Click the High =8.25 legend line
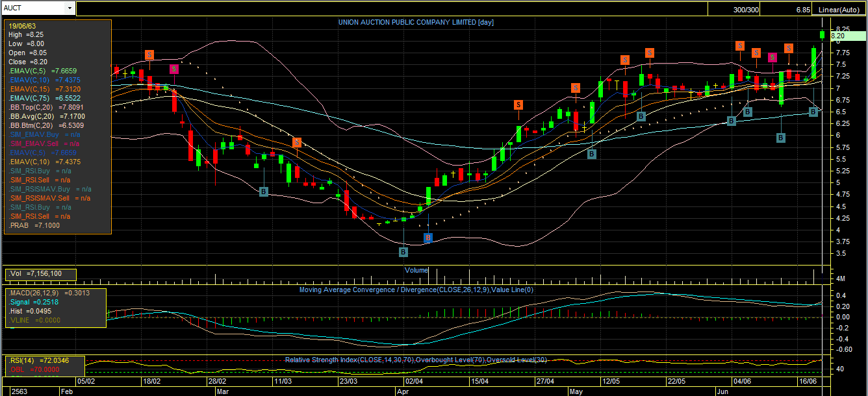868x396 pixels. point(26,34)
